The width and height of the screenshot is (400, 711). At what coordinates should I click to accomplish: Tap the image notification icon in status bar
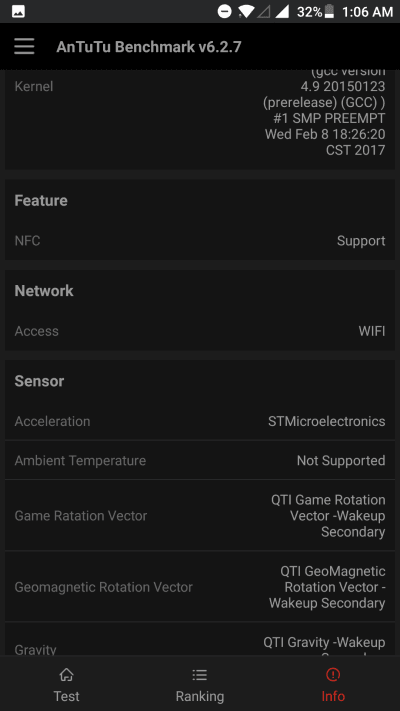19,12
